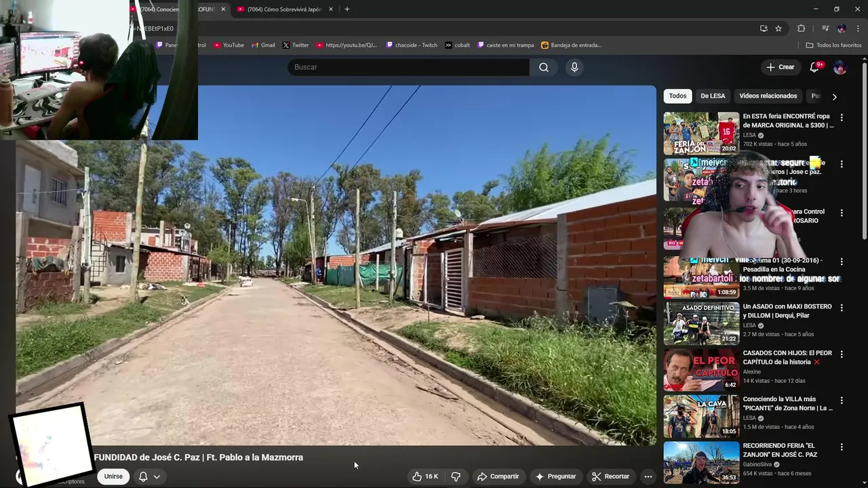Viewport: 868px width, 488px height.
Task: Like the video with thumbs up
Action: coord(425,476)
